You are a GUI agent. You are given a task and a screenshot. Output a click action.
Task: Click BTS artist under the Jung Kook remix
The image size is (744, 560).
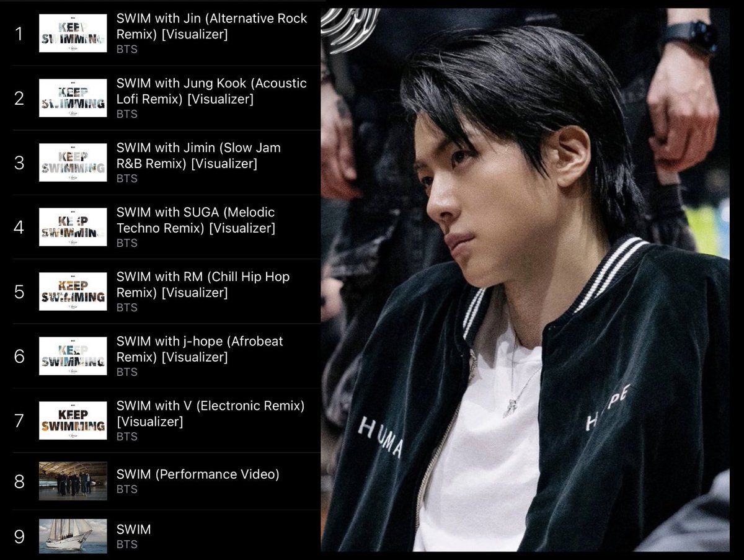tap(127, 114)
